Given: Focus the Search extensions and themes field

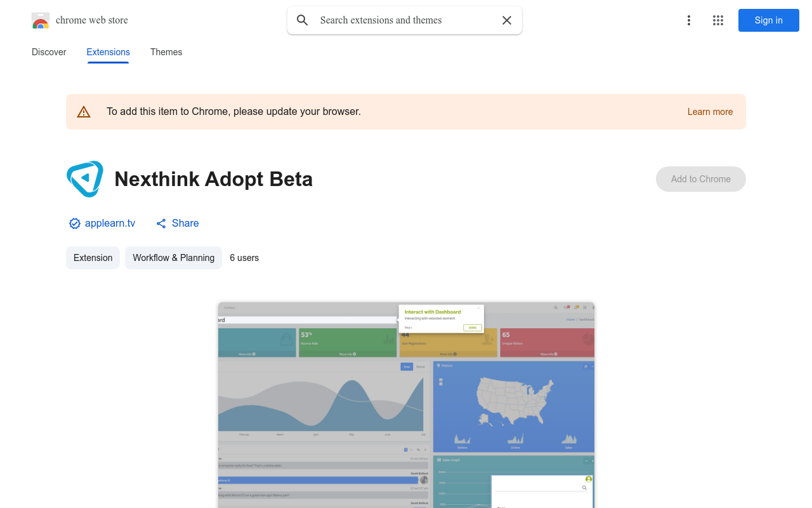Looking at the screenshot, I should coord(405,20).
